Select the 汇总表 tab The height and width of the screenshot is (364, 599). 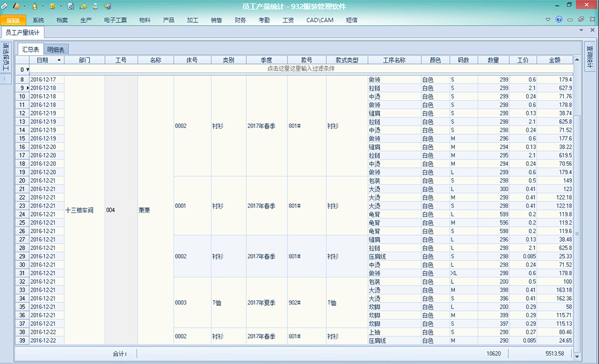31,50
